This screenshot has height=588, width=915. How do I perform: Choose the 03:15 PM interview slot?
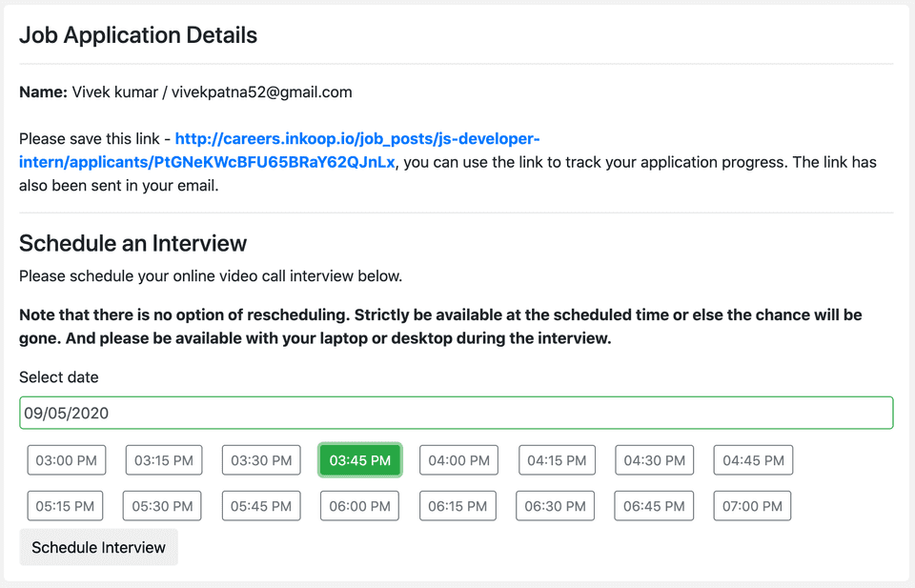point(164,460)
